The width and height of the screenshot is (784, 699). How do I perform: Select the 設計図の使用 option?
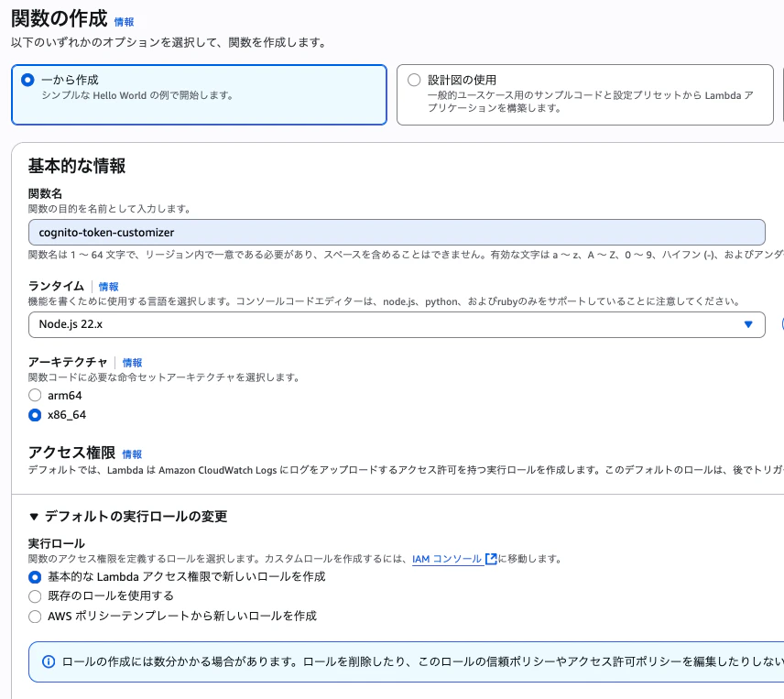point(414,80)
